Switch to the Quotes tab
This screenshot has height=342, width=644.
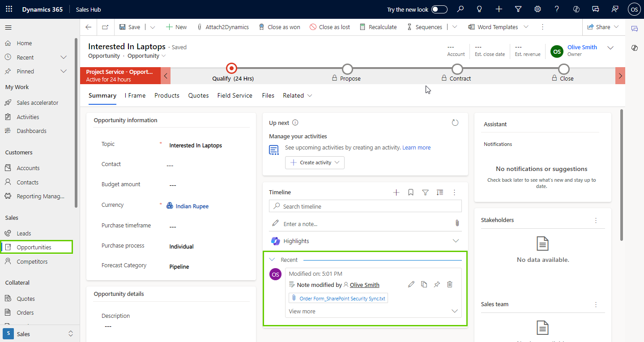[x=198, y=95]
